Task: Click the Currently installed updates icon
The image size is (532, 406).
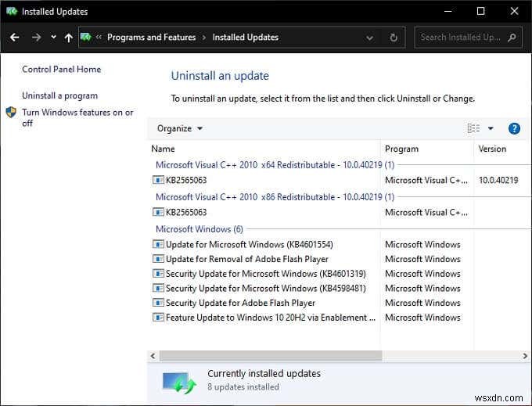Action: tap(179, 383)
